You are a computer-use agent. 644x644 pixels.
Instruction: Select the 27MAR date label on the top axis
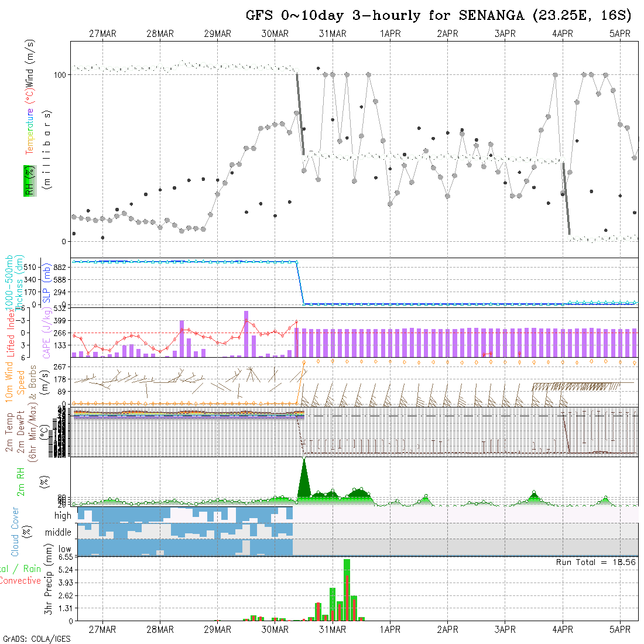point(102,34)
